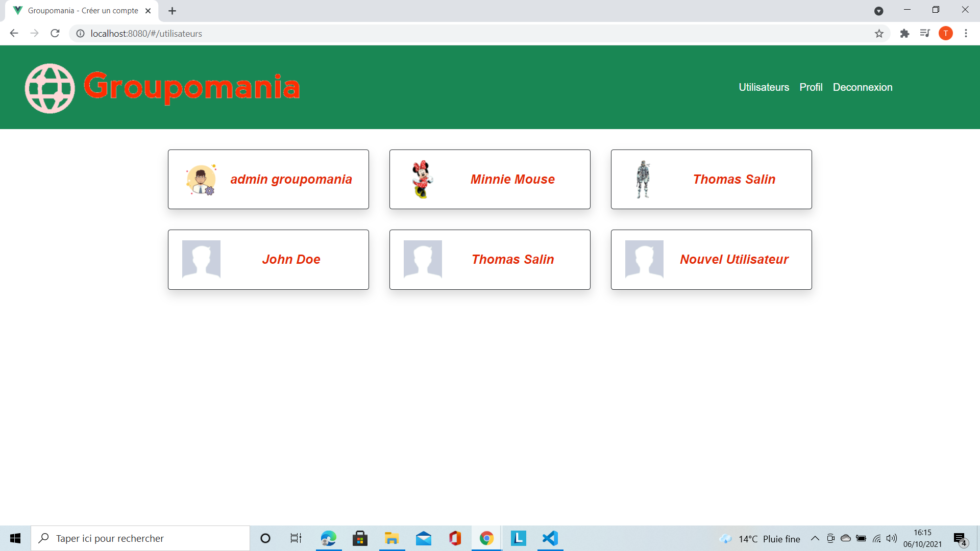The height and width of the screenshot is (551, 980).
Task: Open the Groupomania globe logo
Action: coord(50,88)
